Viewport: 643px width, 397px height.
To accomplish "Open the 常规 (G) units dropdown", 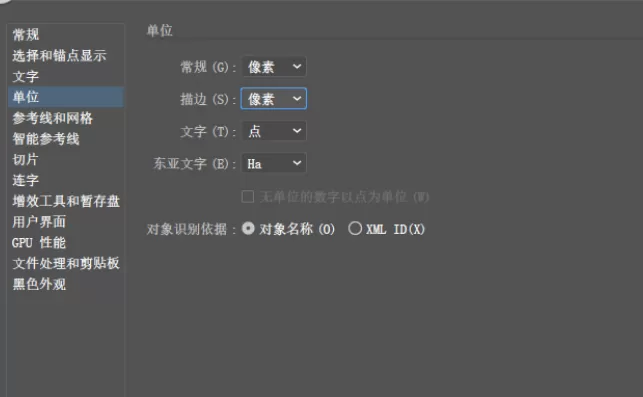I will (274, 67).
